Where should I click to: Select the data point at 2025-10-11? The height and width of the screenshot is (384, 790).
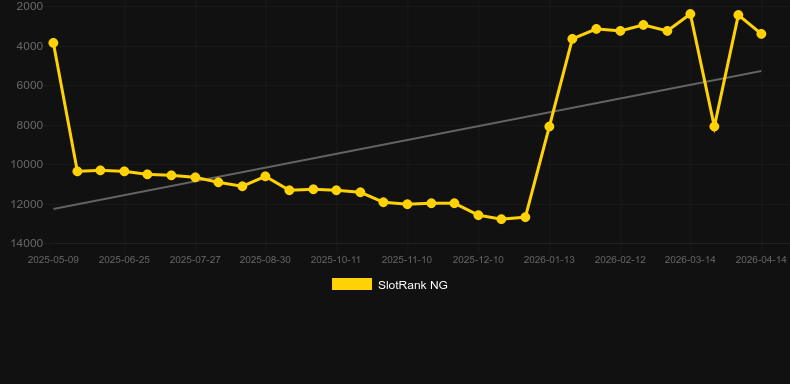[x=336, y=190]
